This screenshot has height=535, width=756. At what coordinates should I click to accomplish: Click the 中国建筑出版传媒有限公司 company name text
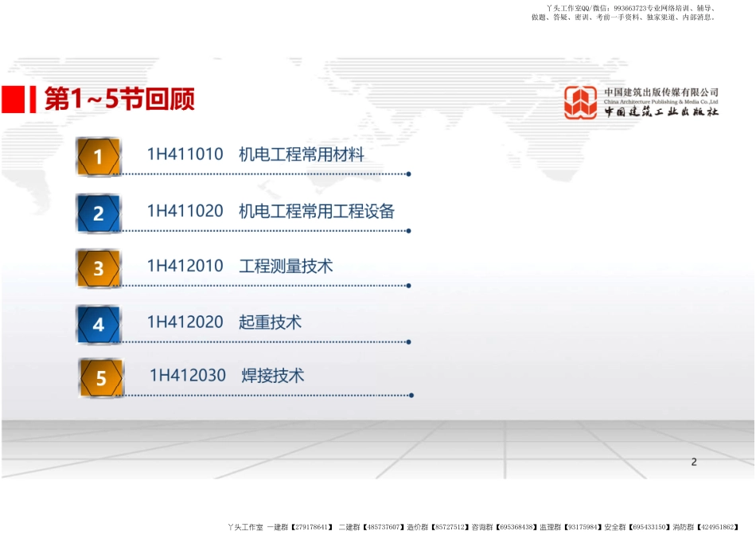661,92
